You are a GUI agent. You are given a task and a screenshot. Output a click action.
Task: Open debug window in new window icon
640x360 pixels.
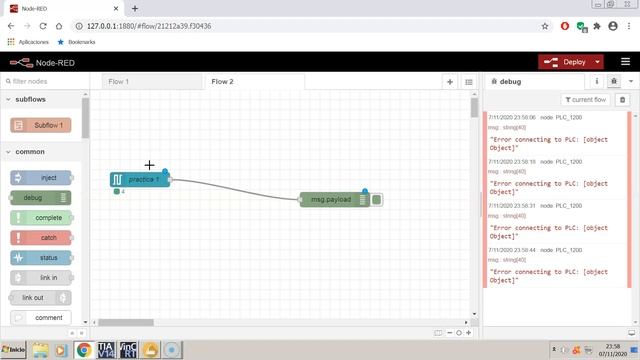pos(631,333)
